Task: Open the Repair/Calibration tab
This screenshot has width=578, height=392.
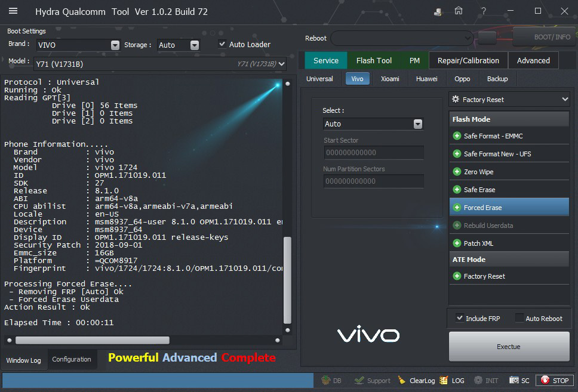Action: [x=468, y=60]
